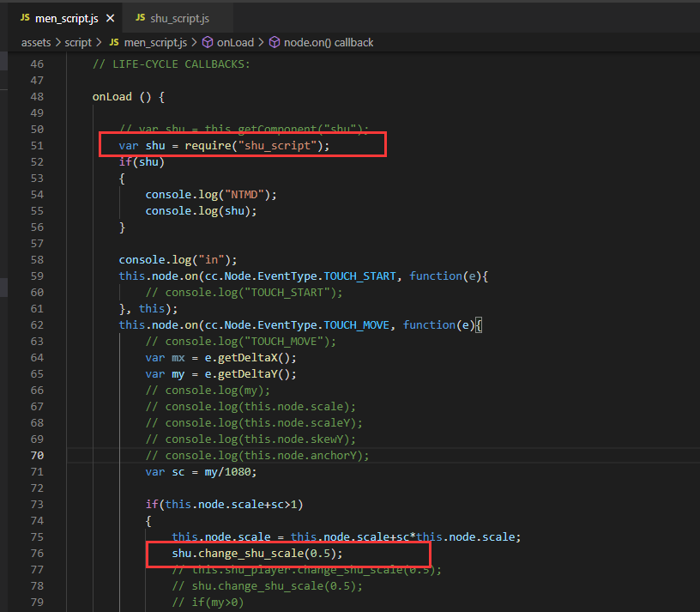This screenshot has width=700, height=612.
Task: Click the commented this.node.scaleY log line
Action: pos(254,423)
